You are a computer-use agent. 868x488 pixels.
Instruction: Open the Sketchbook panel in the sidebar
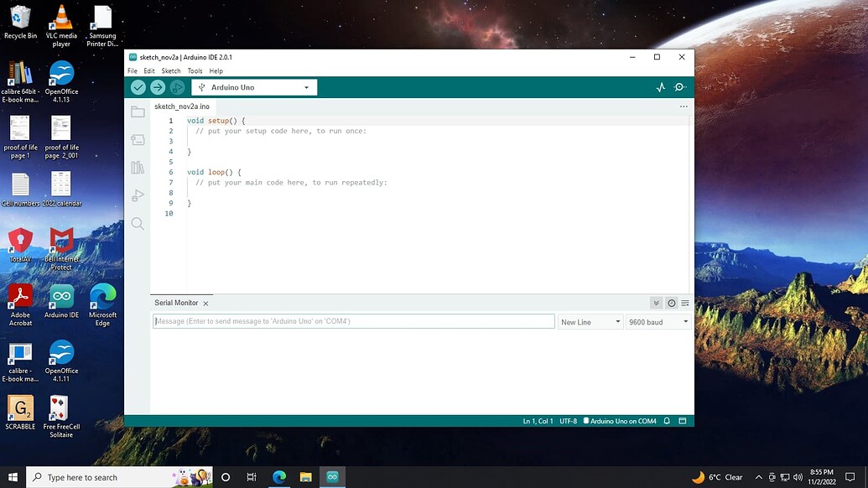pyautogui.click(x=137, y=111)
